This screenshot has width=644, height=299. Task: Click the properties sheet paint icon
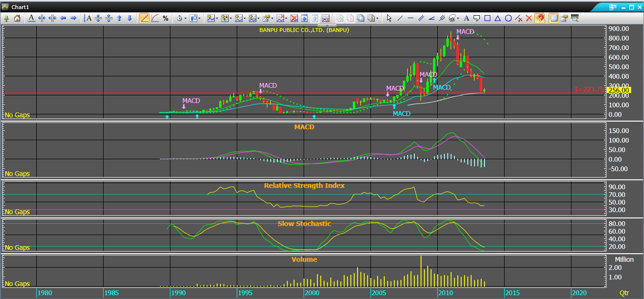(564, 18)
